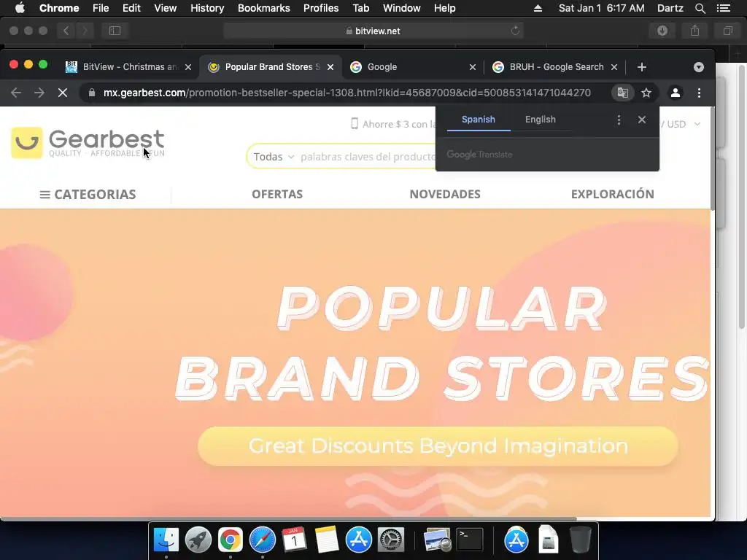This screenshot has width=747, height=560.
Task: Click the Chrome page vertical scrollbar
Action: pos(713,158)
